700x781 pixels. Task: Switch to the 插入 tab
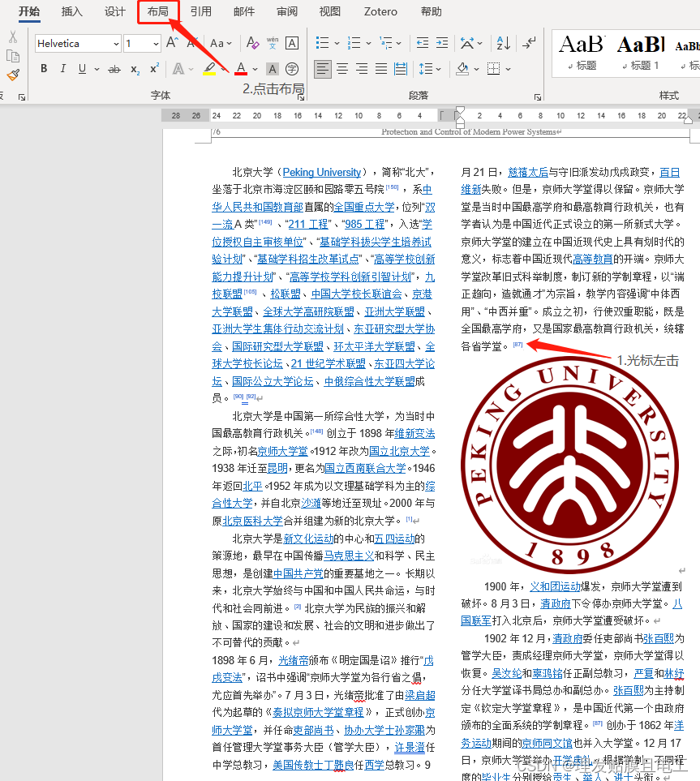[x=71, y=11]
